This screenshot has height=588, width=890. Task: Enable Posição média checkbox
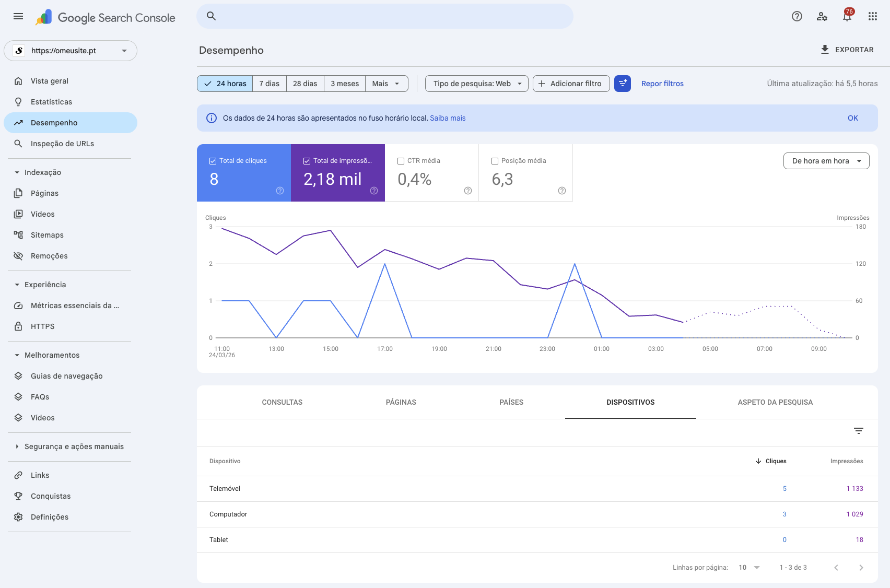point(495,161)
